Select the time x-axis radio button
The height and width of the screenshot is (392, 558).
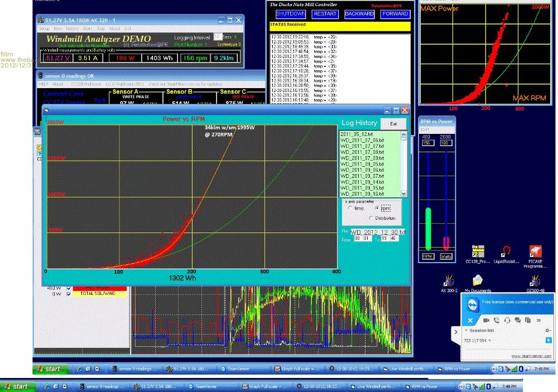coord(351,208)
